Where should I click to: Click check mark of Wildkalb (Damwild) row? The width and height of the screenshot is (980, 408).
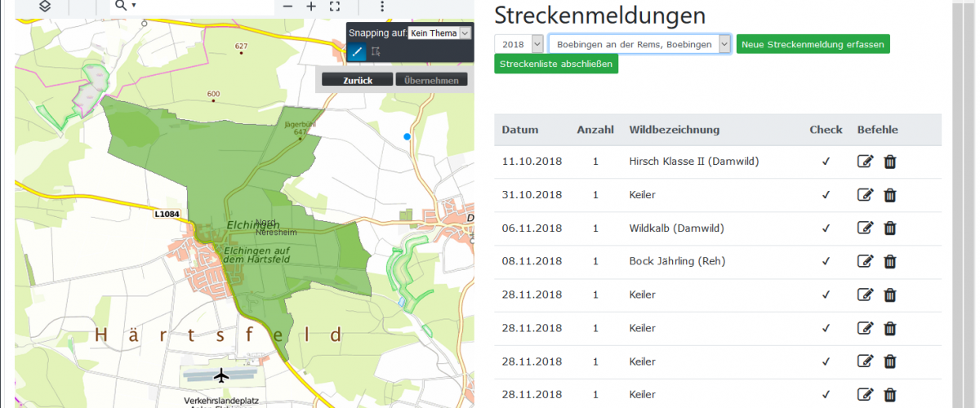(826, 228)
